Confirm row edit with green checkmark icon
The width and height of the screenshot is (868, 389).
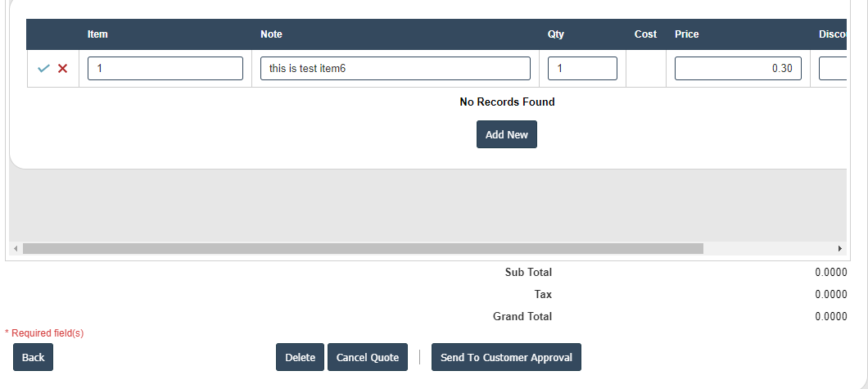tap(43, 69)
